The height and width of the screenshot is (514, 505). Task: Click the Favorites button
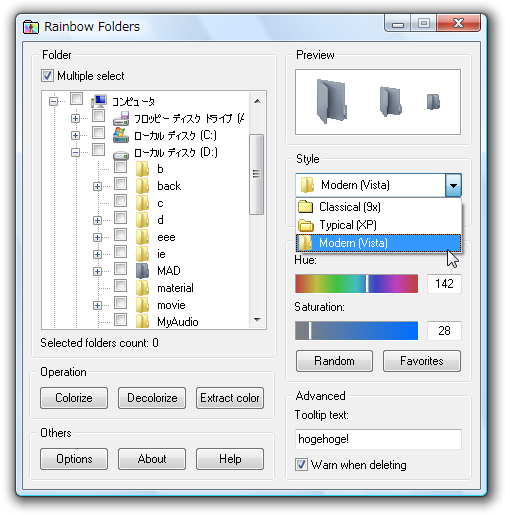(422, 361)
